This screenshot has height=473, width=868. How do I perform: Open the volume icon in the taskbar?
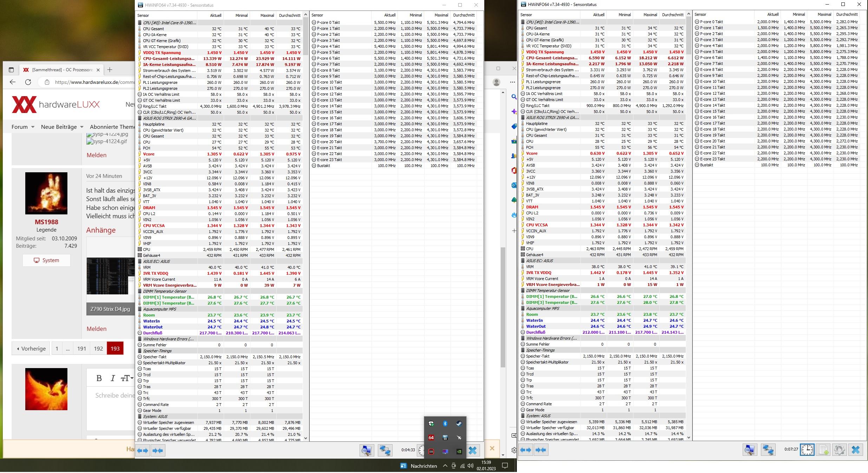[x=471, y=466]
